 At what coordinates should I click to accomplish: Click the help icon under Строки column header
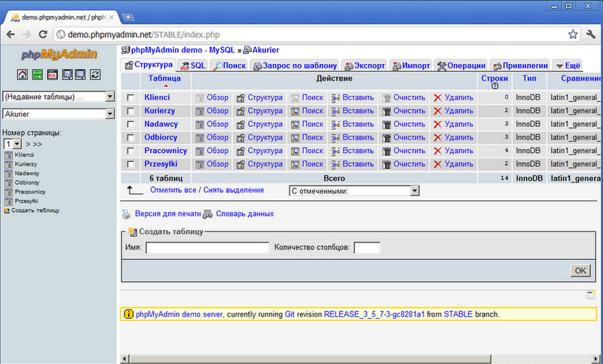coord(494,86)
